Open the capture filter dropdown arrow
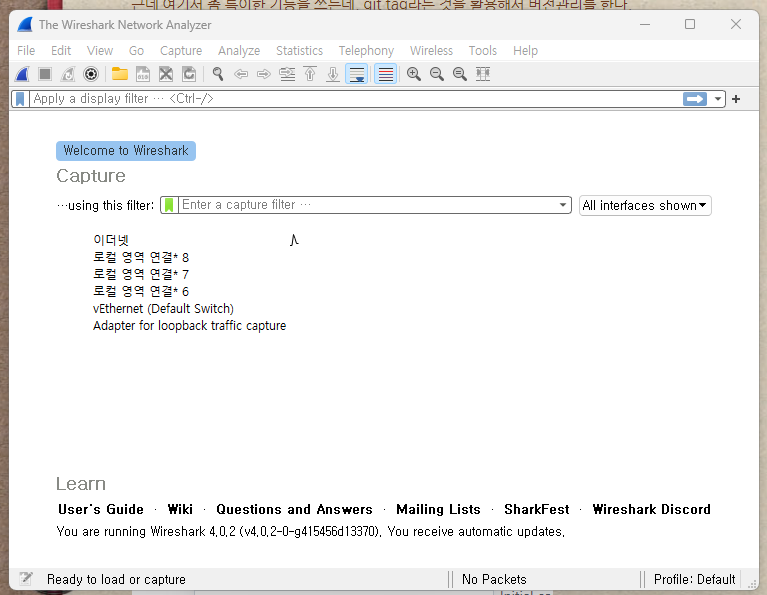The width and height of the screenshot is (767, 595). 564,205
